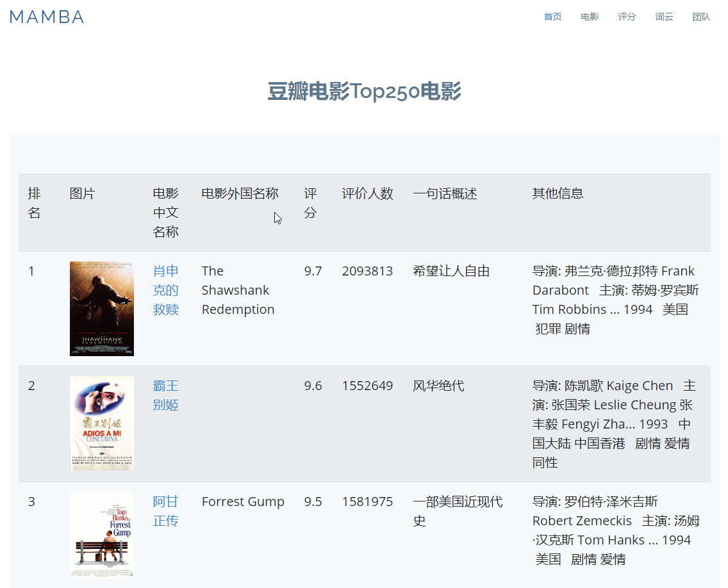Open the 阿甘正传 movie link

pyautogui.click(x=166, y=511)
